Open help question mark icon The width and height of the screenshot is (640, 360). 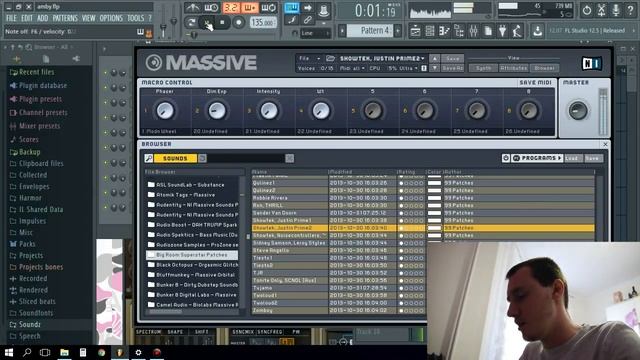coord(630,10)
